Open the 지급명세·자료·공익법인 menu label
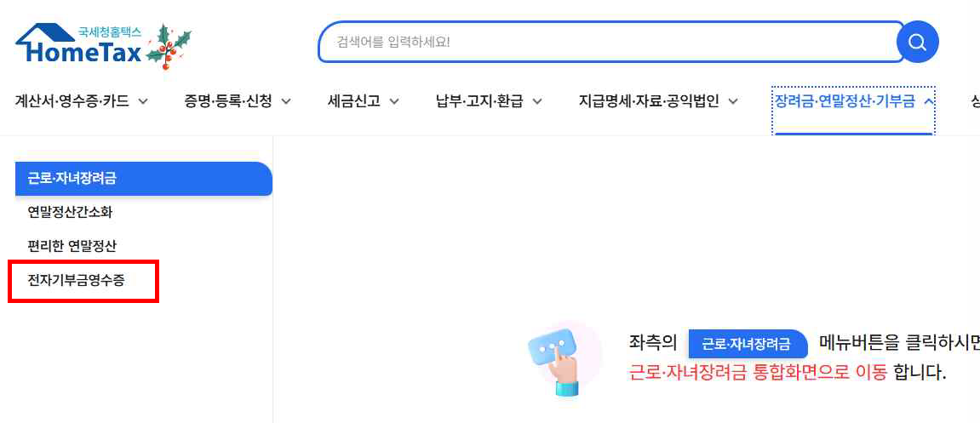Screen dimensions: 980x423 pos(649,101)
